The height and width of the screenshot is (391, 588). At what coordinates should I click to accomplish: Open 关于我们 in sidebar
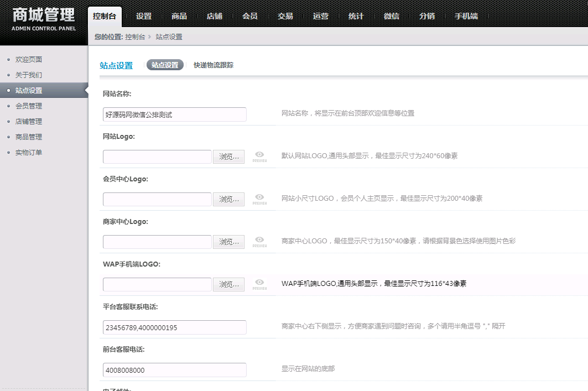[29, 75]
